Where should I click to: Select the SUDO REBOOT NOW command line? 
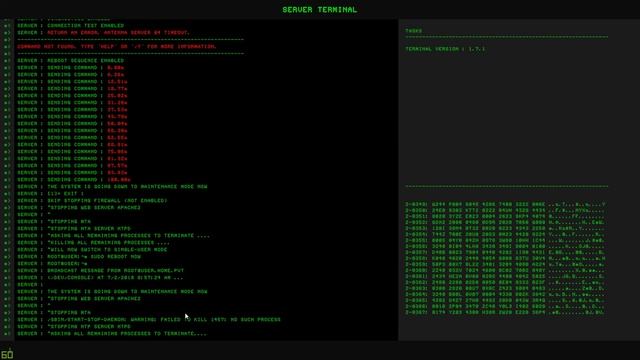point(79,256)
